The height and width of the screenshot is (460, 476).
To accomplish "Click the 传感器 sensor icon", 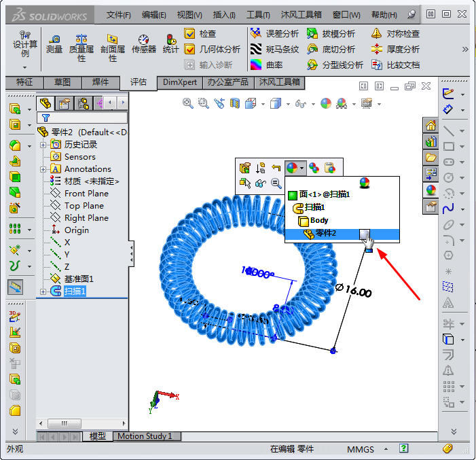I will point(143,43).
